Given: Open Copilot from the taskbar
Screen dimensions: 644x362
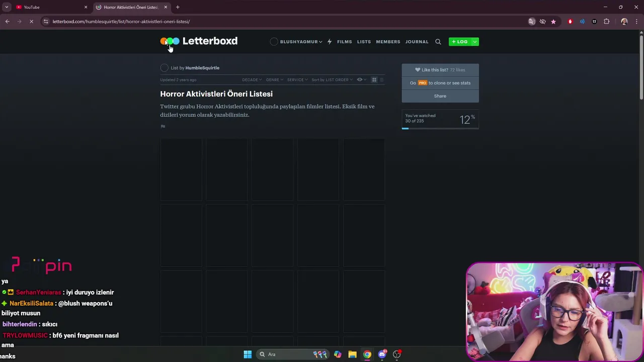Looking at the screenshot, I should click(338, 354).
